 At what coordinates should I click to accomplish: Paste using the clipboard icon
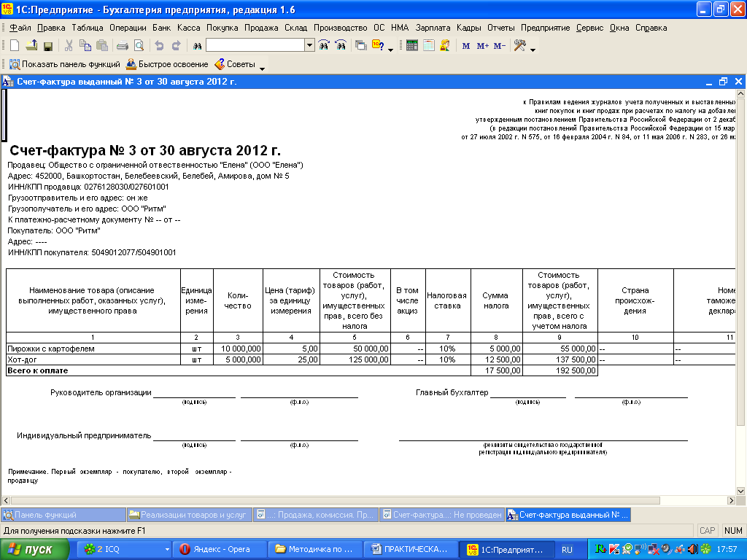coord(102,46)
